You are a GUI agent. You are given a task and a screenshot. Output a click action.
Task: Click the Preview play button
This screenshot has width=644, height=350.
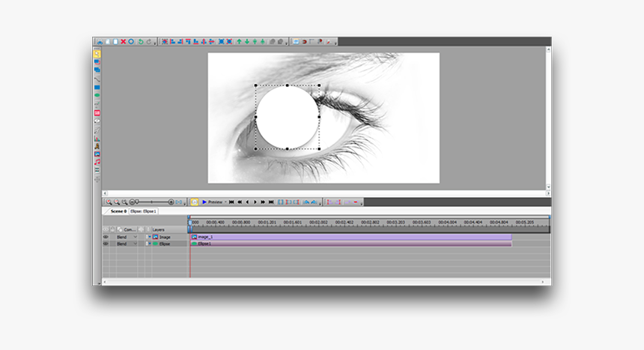(x=204, y=202)
